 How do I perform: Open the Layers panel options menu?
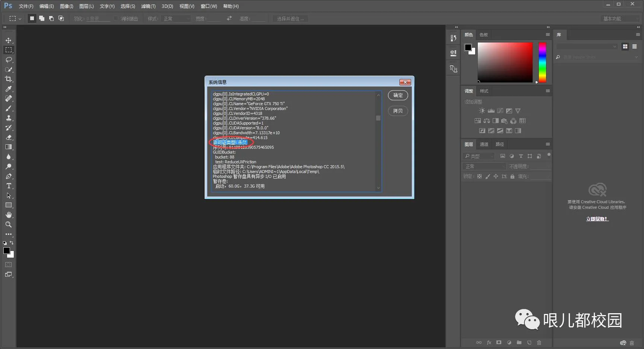[x=547, y=144]
